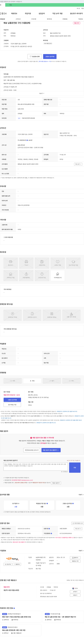Jump to the 기업정보 section tab

80,19
